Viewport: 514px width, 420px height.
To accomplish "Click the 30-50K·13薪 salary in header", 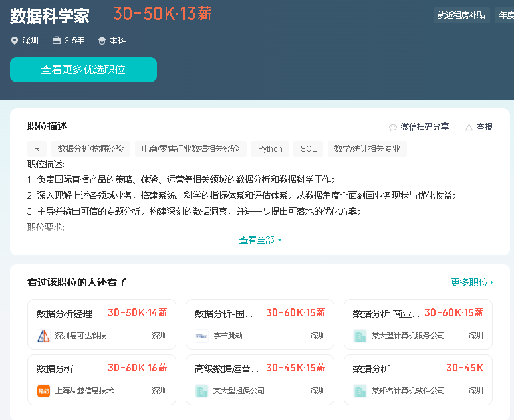I will tap(163, 14).
